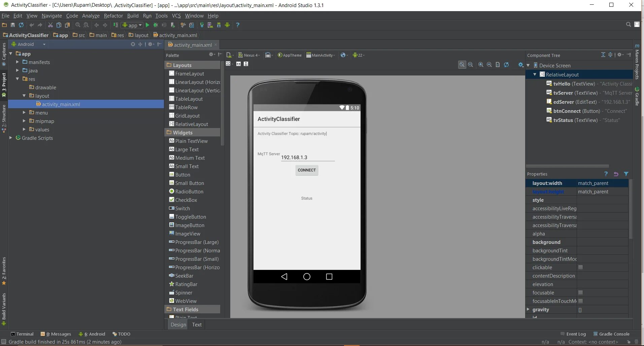The width and height of the screenshot is (644, 346).
Task: Toggle the focusableInTouchMode checkbox
Action: (580, 301)
